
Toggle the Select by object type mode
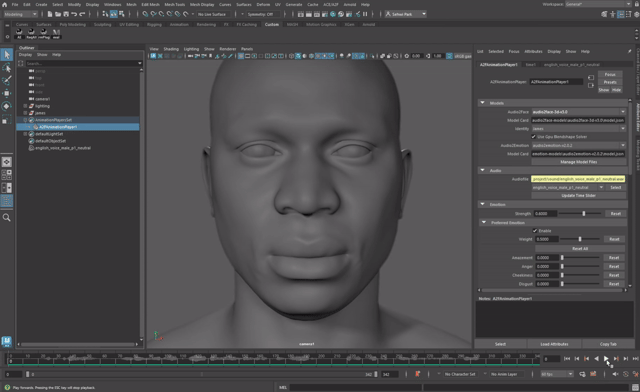113,14
